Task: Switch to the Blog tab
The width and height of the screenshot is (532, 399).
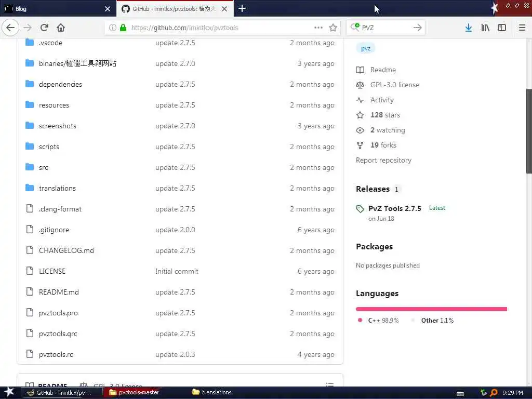Action: (58, 9)
